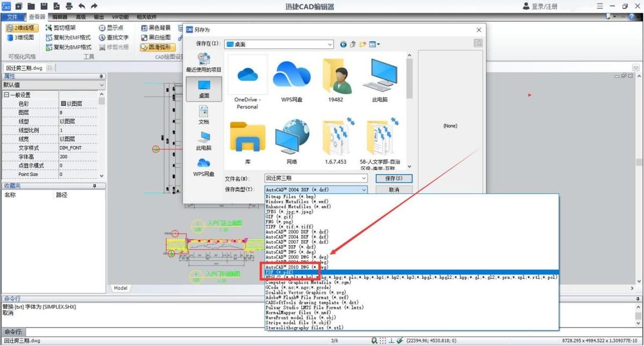Switch to the 高级 ribbon tab
The height and width of the screenshot is (346, 644).
pos(80,17)
